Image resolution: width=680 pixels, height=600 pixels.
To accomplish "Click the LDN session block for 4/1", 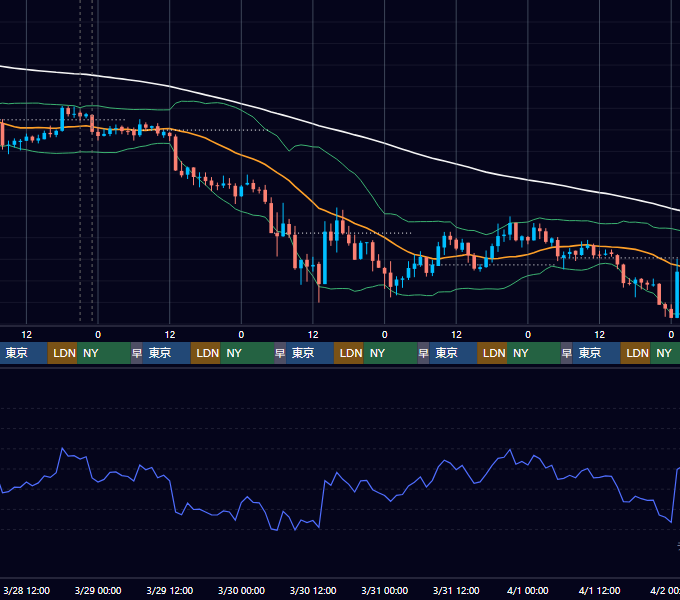I will click(636, 353).
